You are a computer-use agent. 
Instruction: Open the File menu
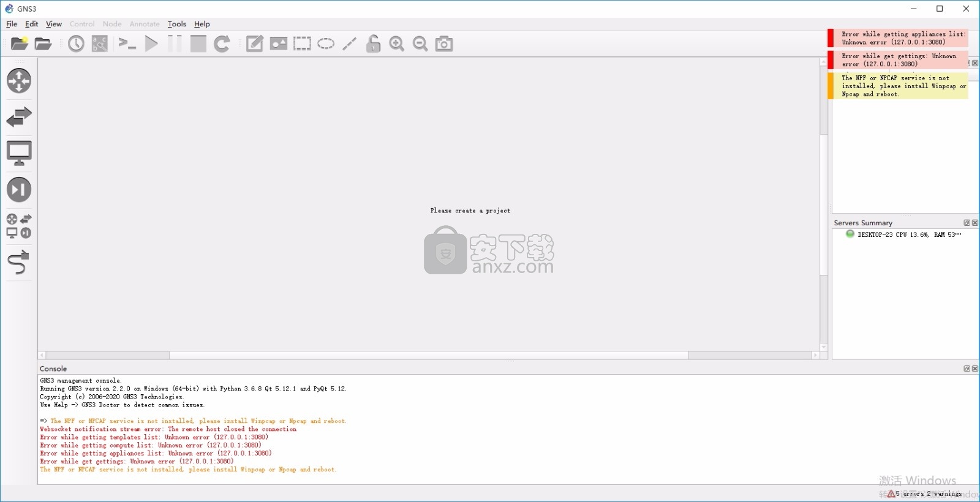click(12, 24)
